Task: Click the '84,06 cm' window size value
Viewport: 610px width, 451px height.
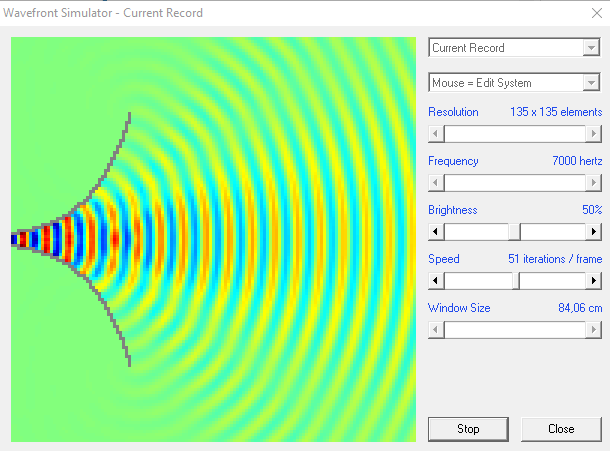Action: [580, 308]
